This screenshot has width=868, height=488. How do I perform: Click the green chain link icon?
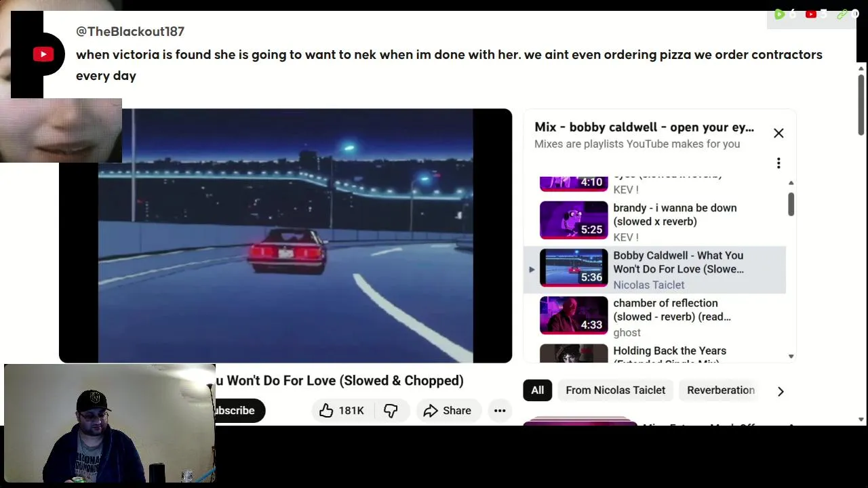pyautogui.click(x=842, y=14)
